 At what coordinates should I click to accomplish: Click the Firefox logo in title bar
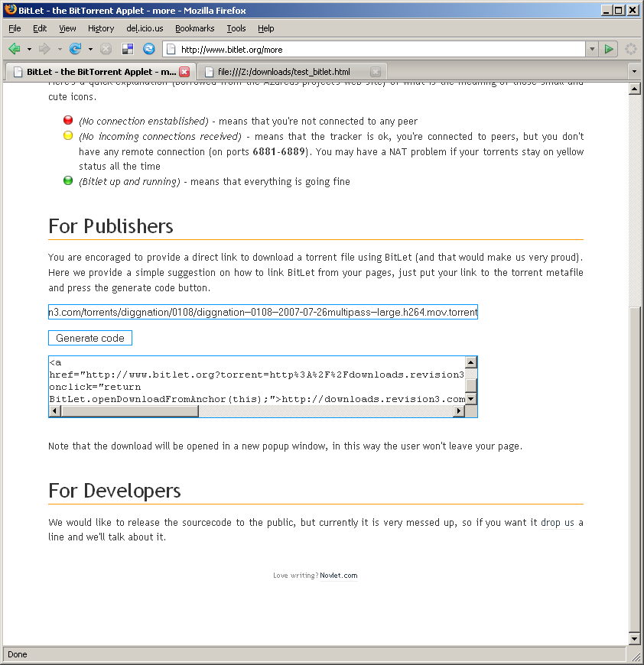(10, 10)
